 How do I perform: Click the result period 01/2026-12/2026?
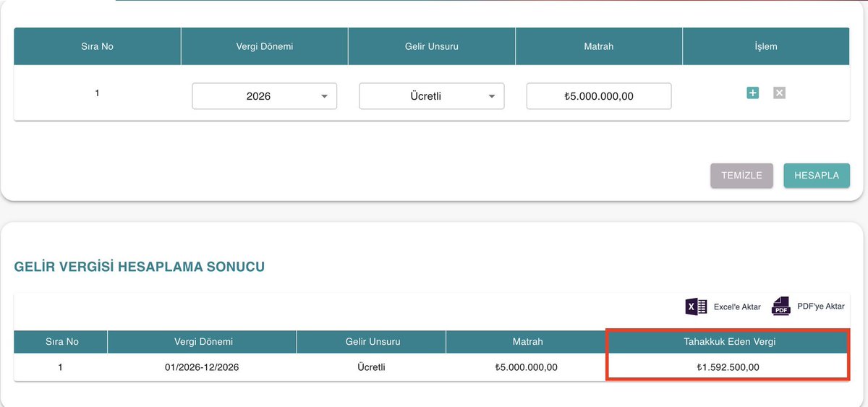click(x=202, y=367)
